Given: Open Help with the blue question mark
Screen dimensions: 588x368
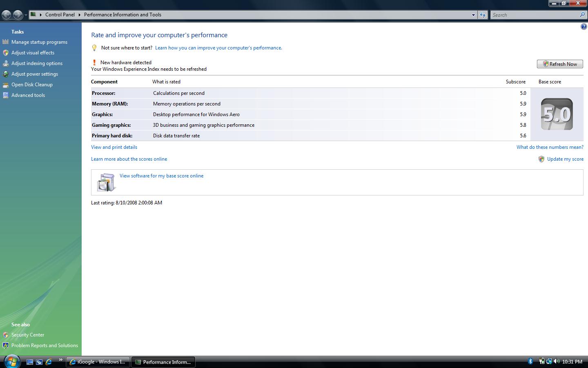Looking at the screenshot, I should [584, 27].
